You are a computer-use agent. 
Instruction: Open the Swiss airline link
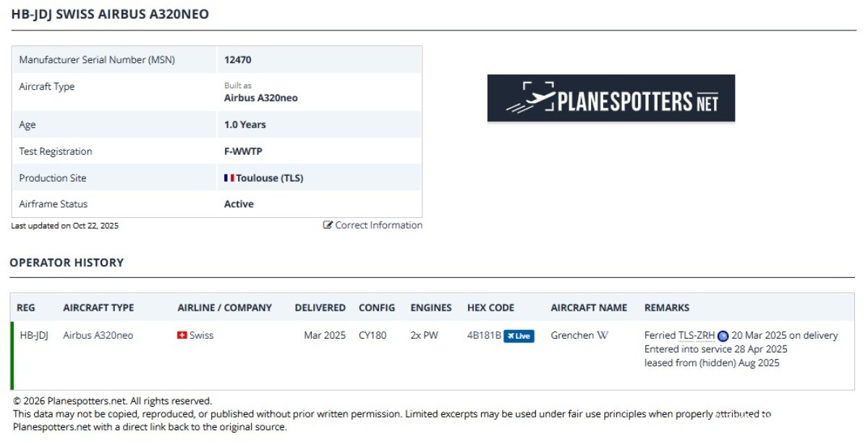tap(201, 335)
